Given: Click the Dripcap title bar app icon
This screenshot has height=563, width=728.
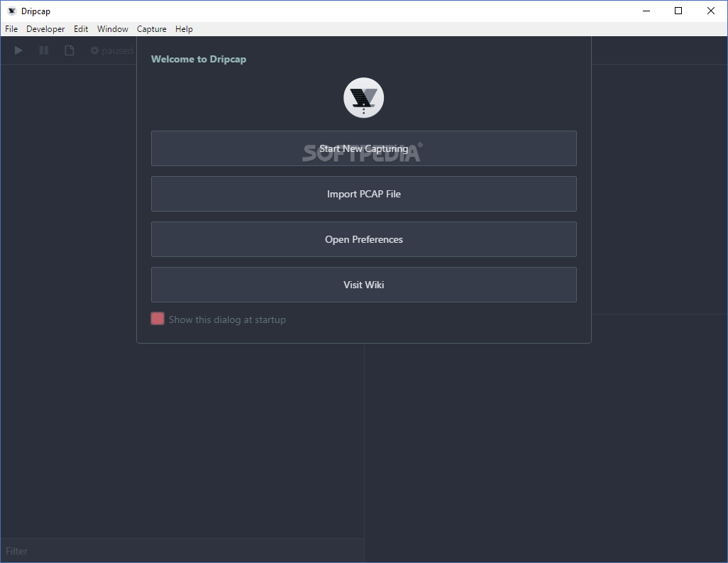Looking at the screenshot, I should pyautogui.click(x=12, y=11).
